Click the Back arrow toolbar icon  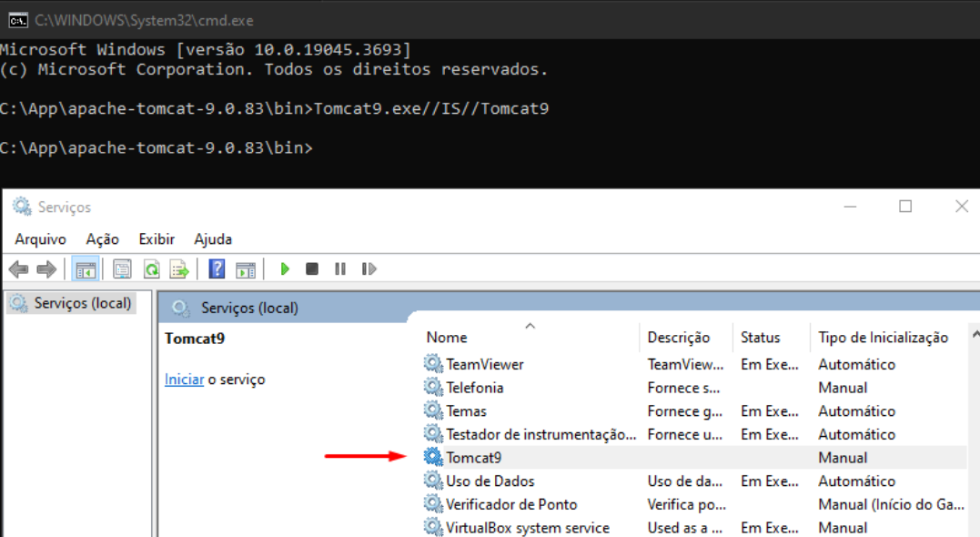point(19,269)
